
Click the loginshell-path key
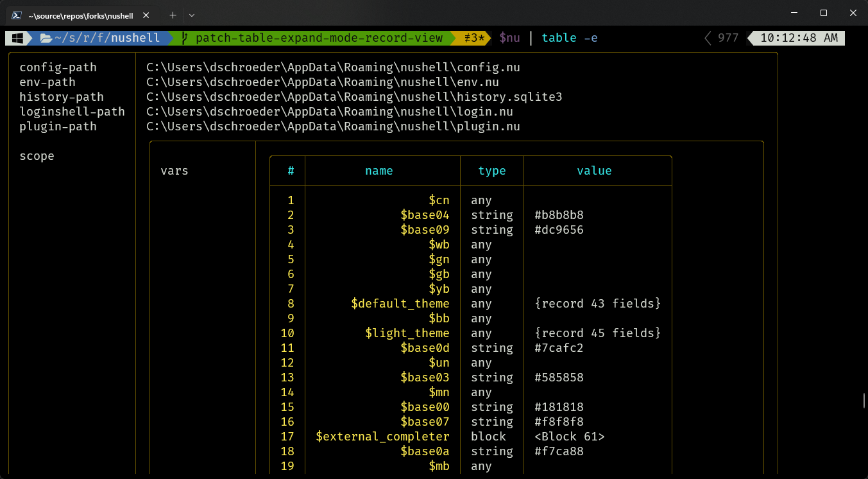(72, 112)
